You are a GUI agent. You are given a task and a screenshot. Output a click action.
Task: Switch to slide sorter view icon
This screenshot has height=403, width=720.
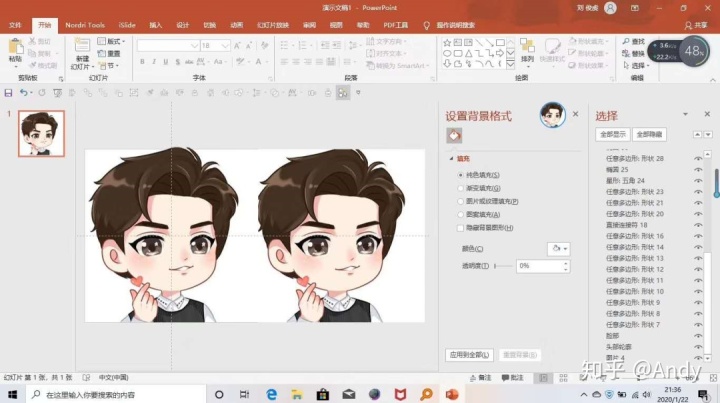pos(563,378)
